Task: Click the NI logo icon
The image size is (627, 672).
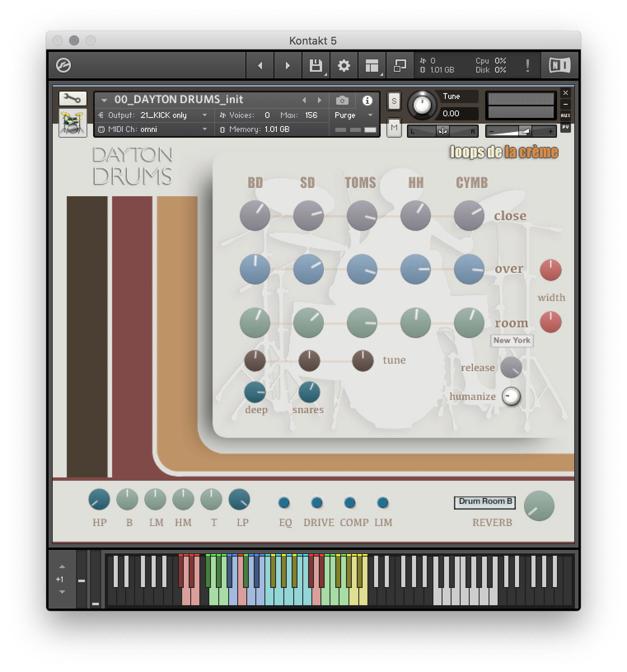Action: pyautogui.click(x=559, y=65)
